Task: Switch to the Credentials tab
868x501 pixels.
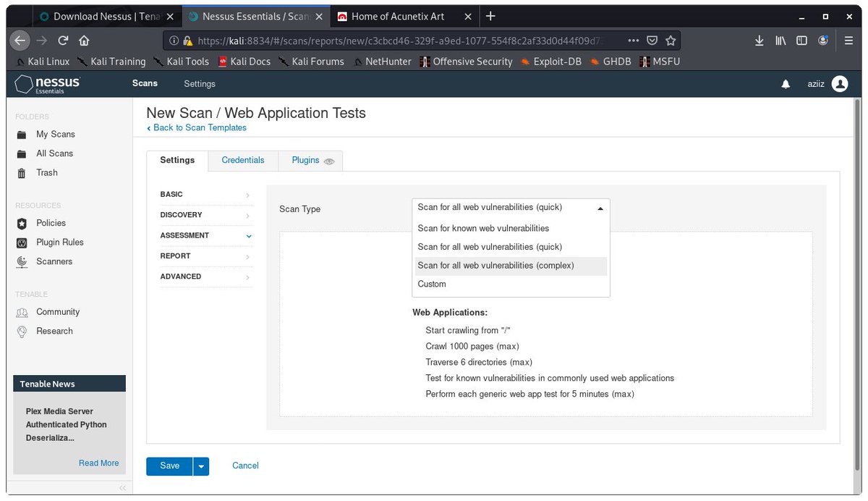Action: pos(243,160)
